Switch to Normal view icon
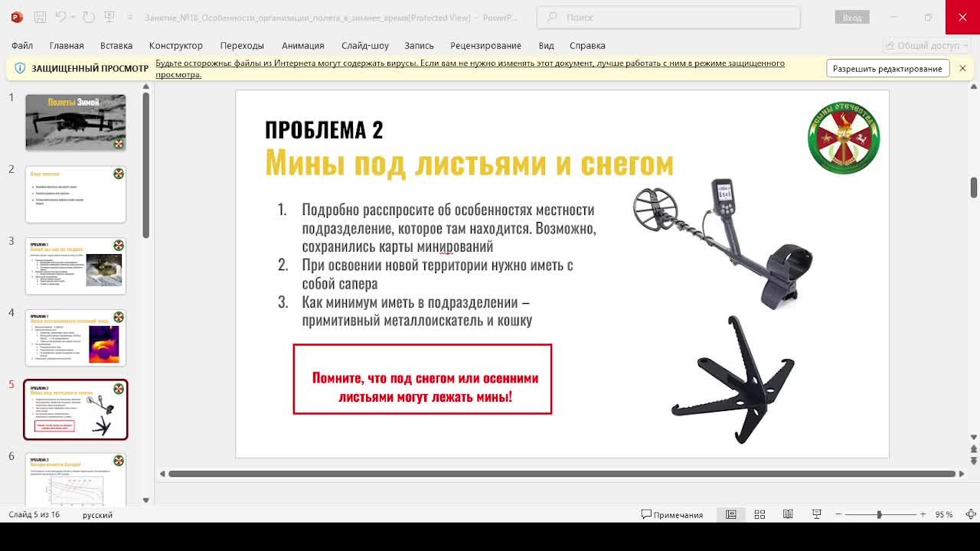This screenshot has width=980, height=551. (731, 514)
